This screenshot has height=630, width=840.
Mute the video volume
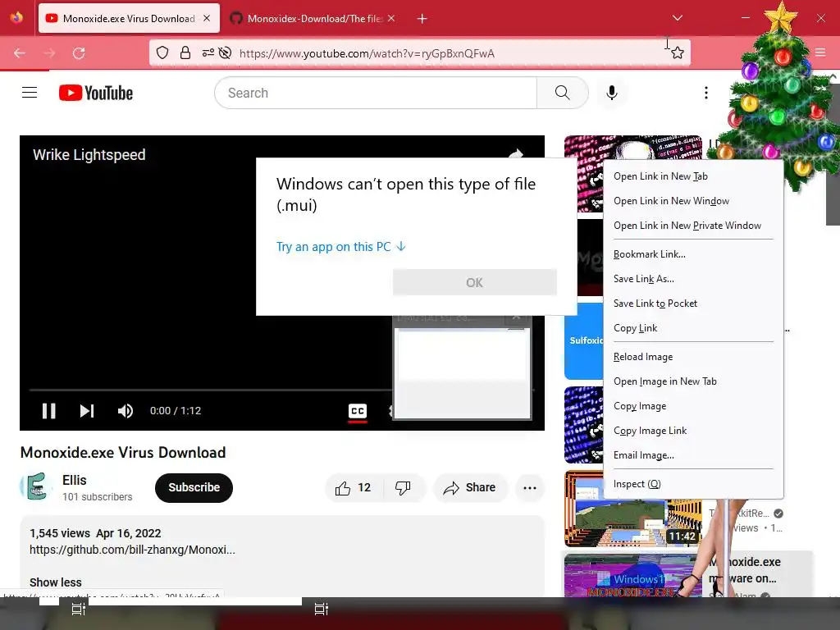click(x=126, y=411)
